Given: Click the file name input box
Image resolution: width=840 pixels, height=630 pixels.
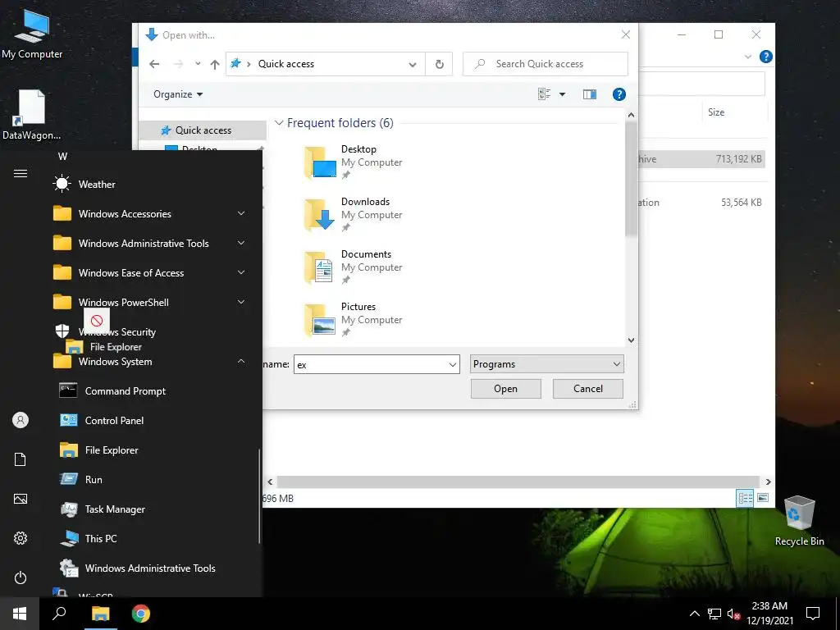Looking at the screenshot, I should (x=371, y=365).
